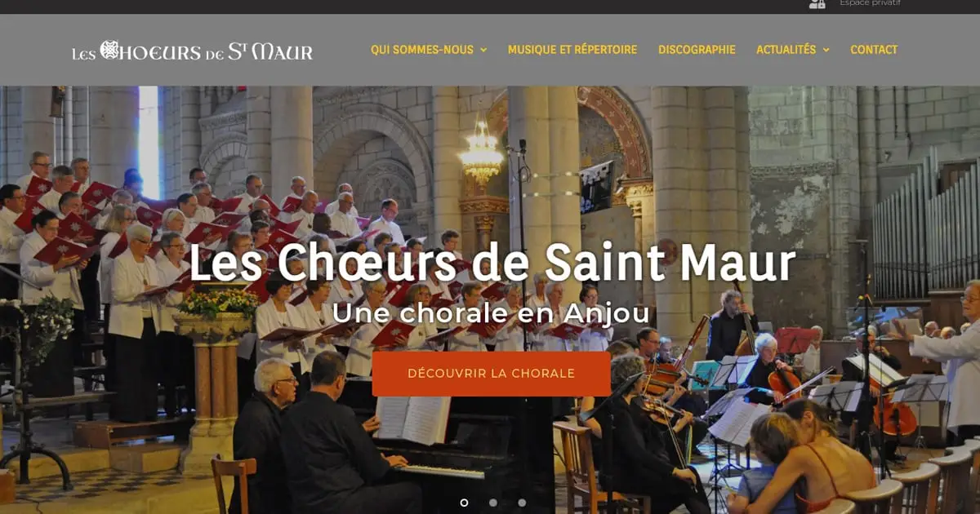Jump to the third slide dot
The height and width of the screenshot is (514, 980).
click(522, 503)
